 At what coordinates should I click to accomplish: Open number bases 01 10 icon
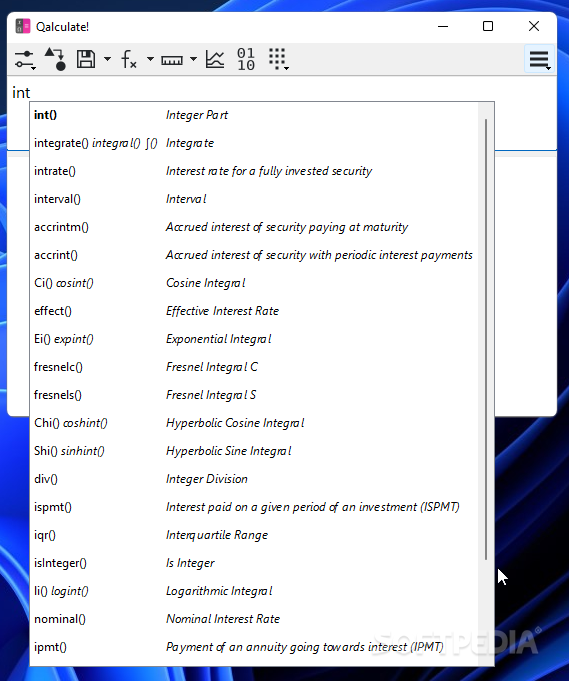246,59
